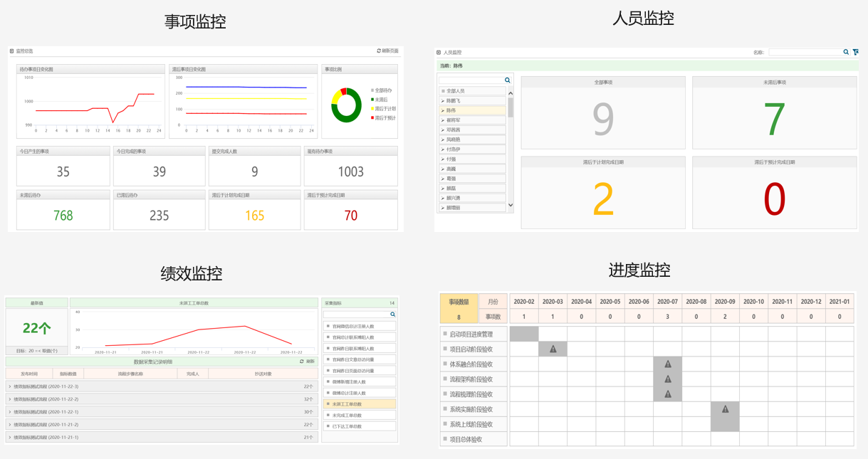Click warning icon in 系统实施阶段验收 row
Viewport: 868px width, 459px height.
[x=725, y=409]
